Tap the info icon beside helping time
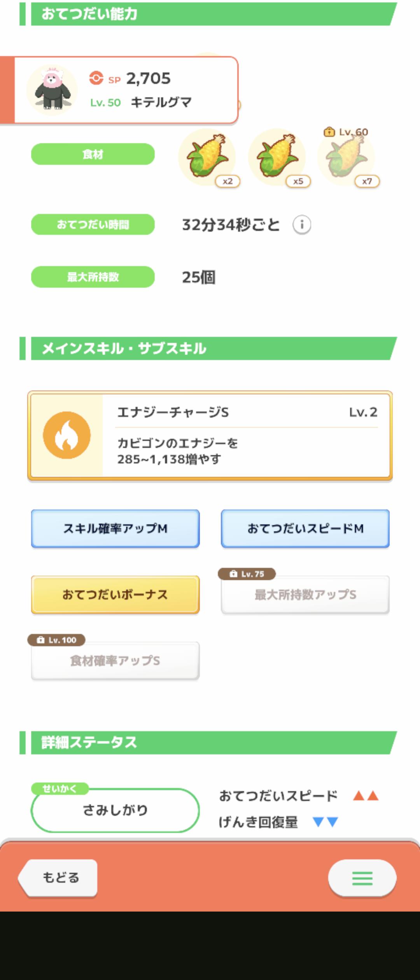This screenshot has width=420, height=980. click(302, 225)
